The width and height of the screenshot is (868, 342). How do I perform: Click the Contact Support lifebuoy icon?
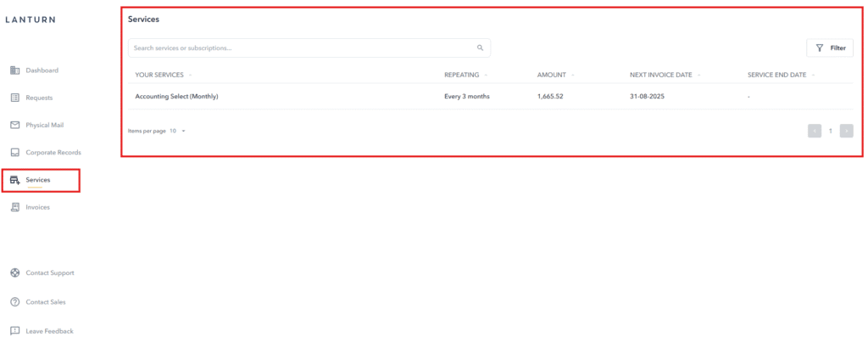point(14,273)
